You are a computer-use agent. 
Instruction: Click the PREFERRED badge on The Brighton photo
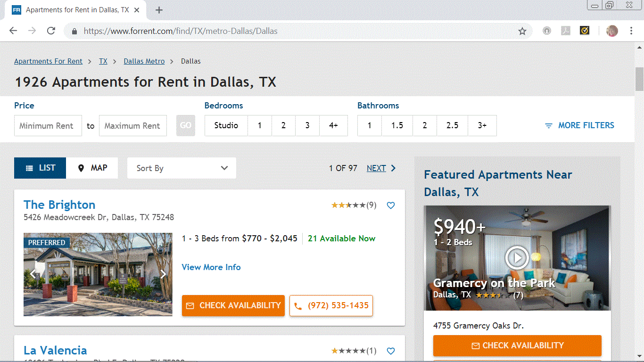[x=47, y=243]
